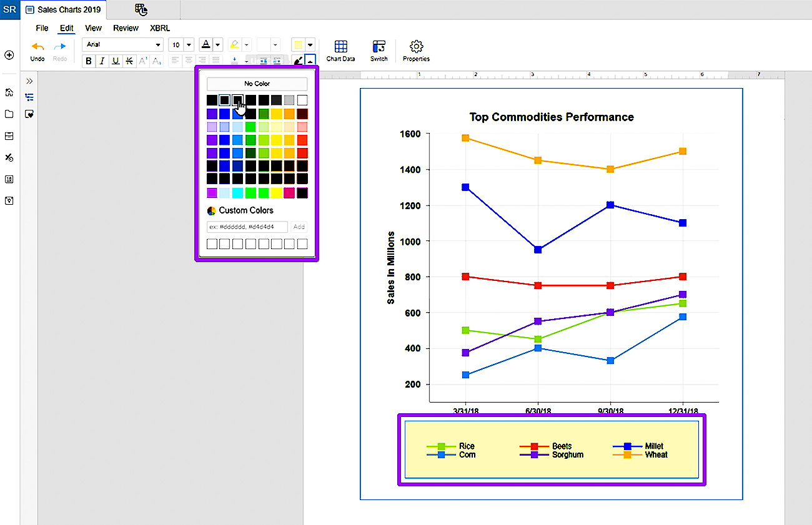The height and width of the screenshot is (525, 812).
Task: Expand the font color dropdown arrow
Action: [217, 45]
